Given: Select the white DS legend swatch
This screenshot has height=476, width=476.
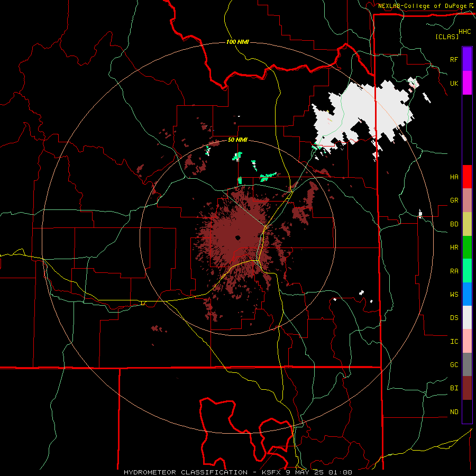Looking at the screenshot, I should (x=467, y=317).
